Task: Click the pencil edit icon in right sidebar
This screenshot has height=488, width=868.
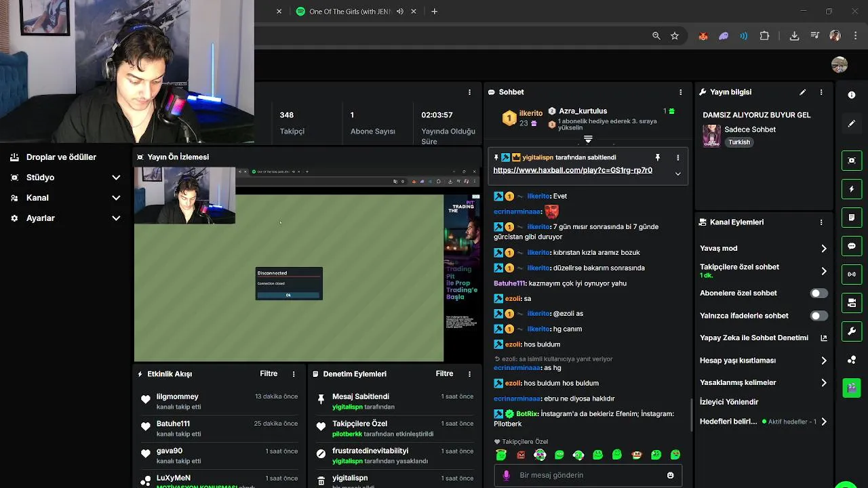Action: click(852, 124)
